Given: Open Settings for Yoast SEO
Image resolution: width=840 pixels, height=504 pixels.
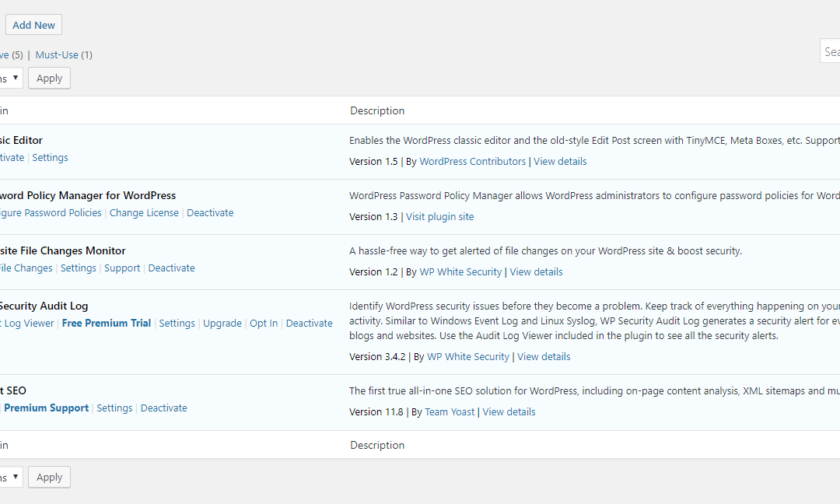Looking at the screenshot, I should [114, 408].
